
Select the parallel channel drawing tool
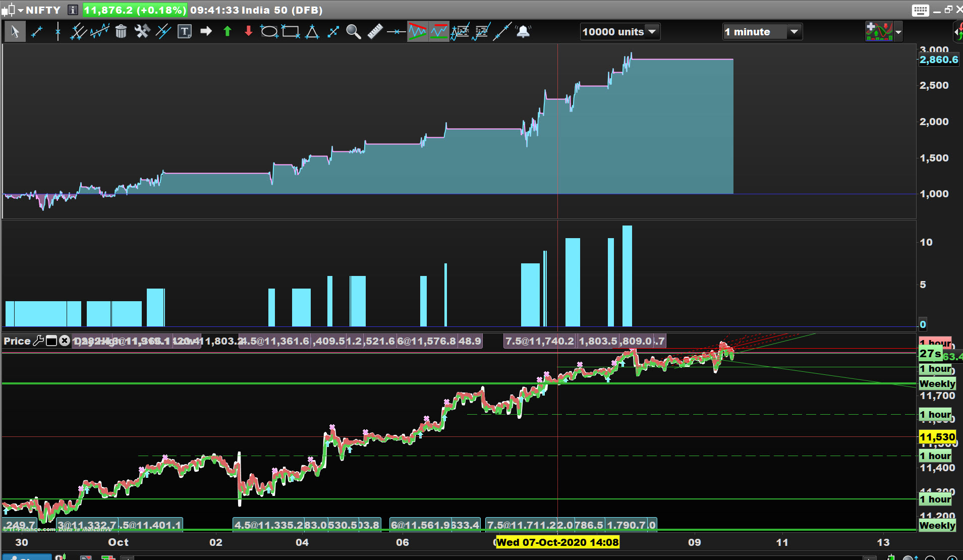[x=163, y=32]
